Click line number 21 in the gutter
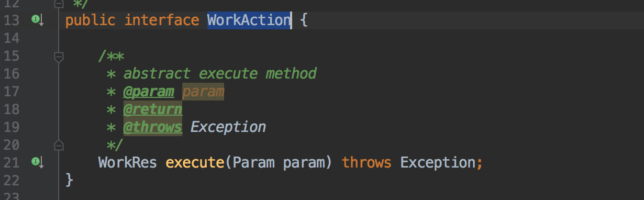The width and height of the screenshot is (644, 200). 12,162
